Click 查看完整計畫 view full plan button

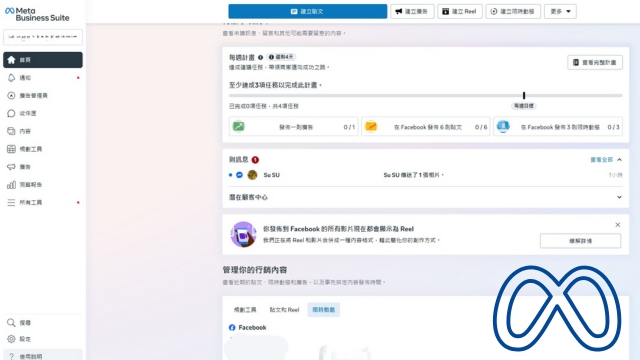coord(595,62)
